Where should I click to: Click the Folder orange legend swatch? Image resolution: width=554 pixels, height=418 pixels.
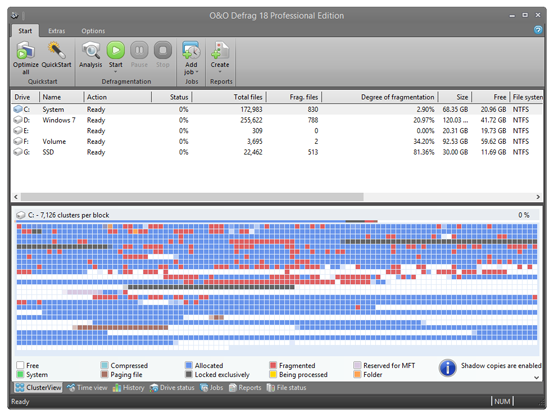(x=357, y=374)
